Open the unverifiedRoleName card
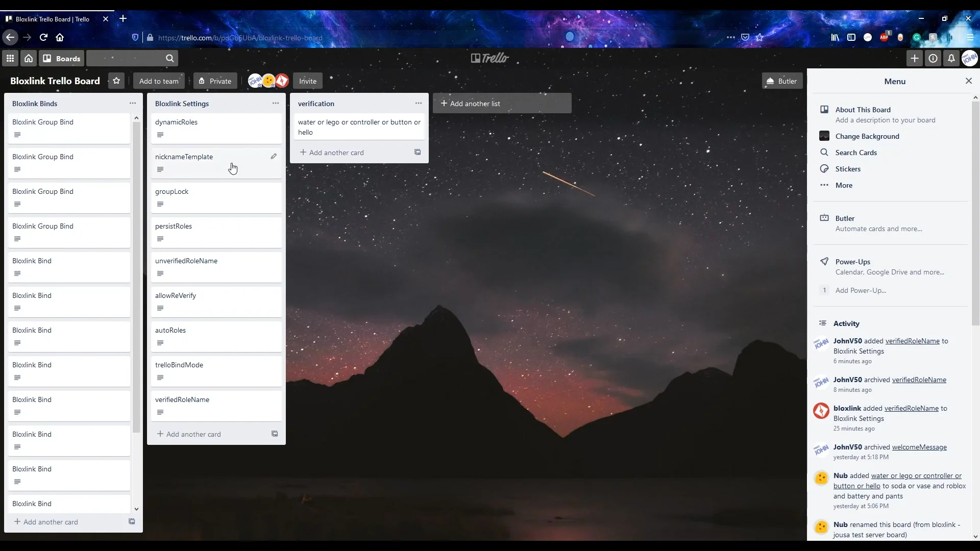 pos(216,267)
